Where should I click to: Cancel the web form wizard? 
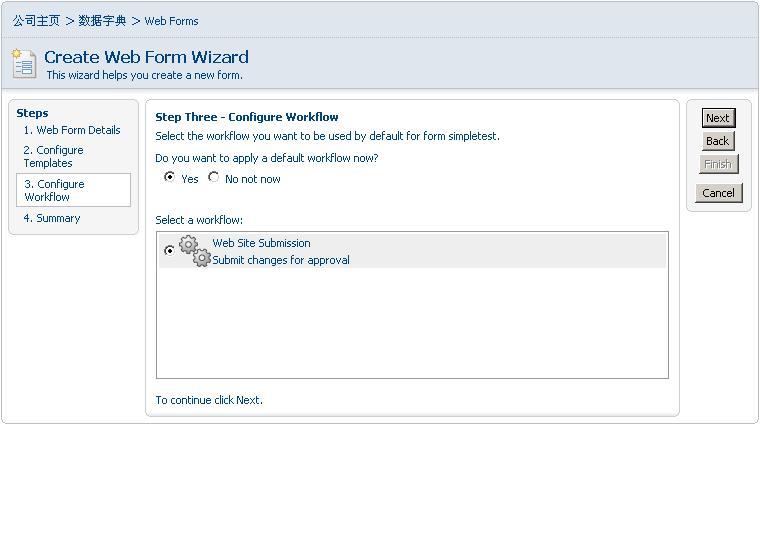pyautogui.click(x=719, y=193)
